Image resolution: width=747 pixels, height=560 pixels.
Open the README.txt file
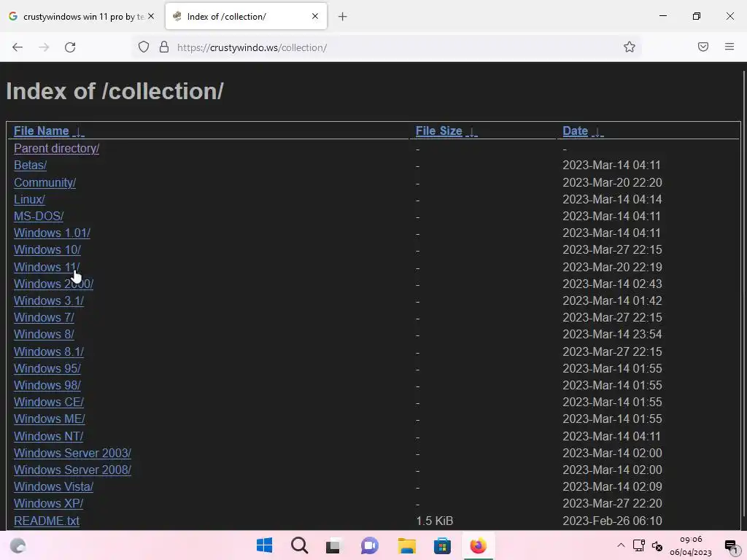[x=47, y=521]
